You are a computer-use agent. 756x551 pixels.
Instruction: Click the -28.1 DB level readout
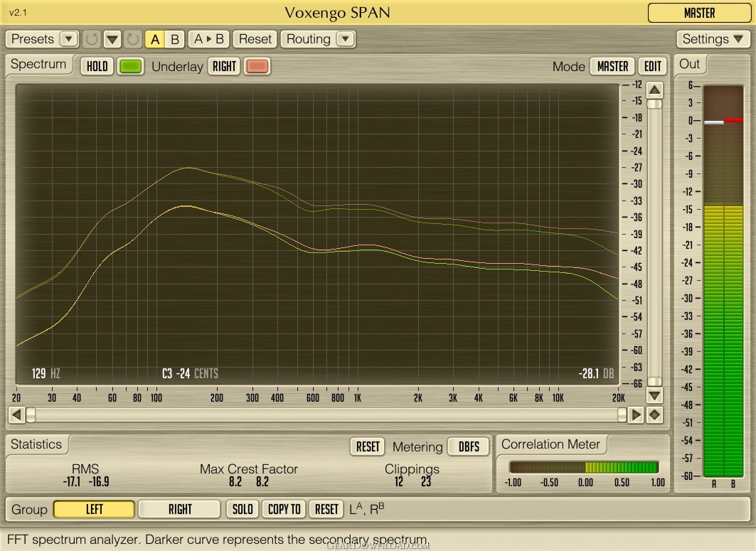(596, 373)
